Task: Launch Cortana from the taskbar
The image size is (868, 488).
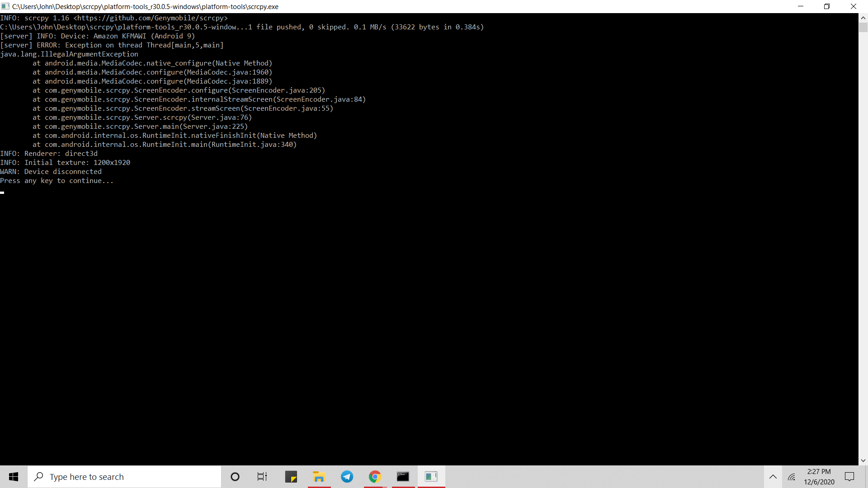Action: 235,477
